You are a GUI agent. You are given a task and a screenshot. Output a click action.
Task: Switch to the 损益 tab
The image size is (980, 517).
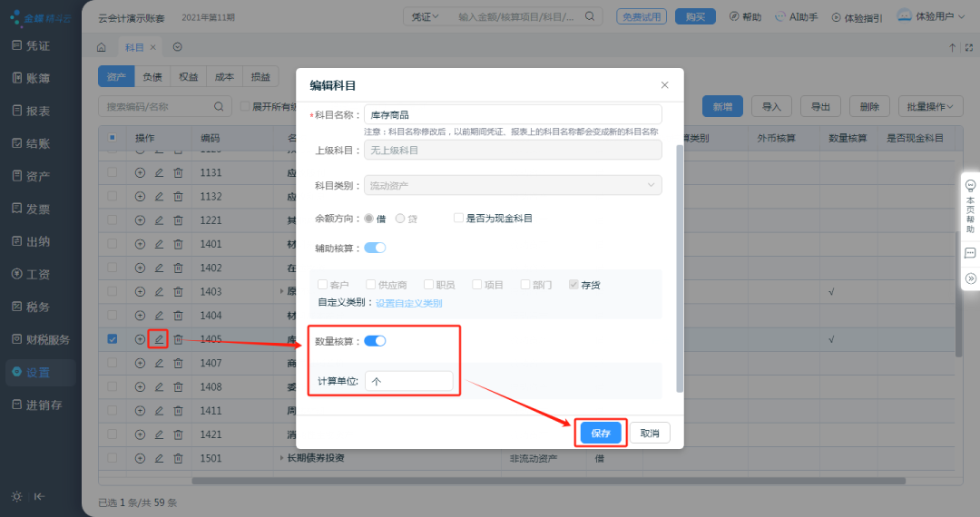pos(260,77)
